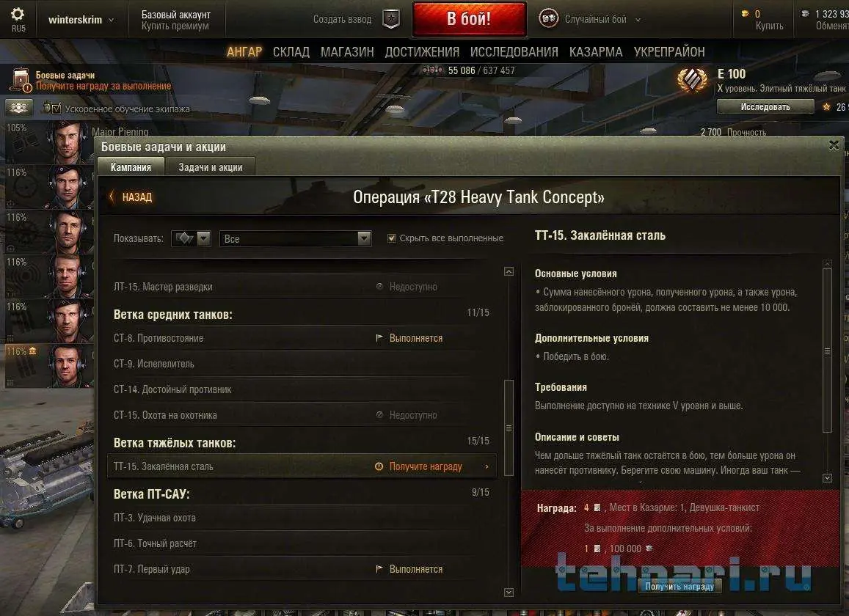849x616 pixels.
Task: Click the random battle mode icon
Action: tap(548, 18)
